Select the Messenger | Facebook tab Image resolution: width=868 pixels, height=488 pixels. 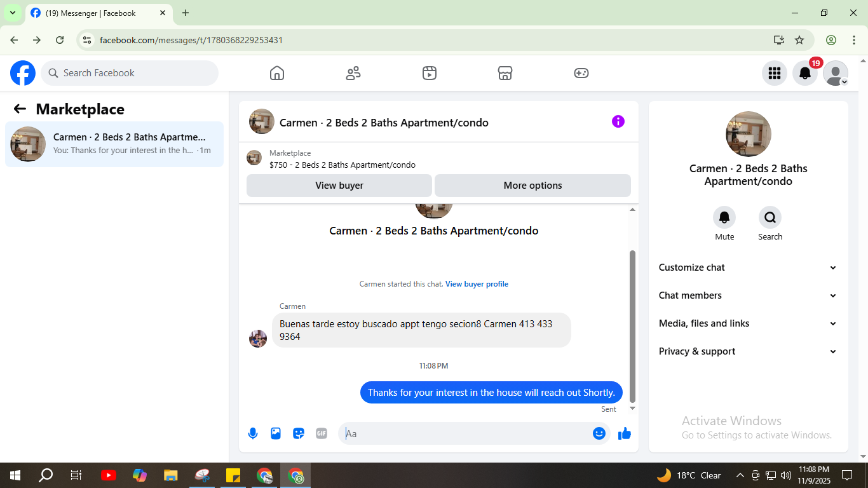(x=98, y=13)
